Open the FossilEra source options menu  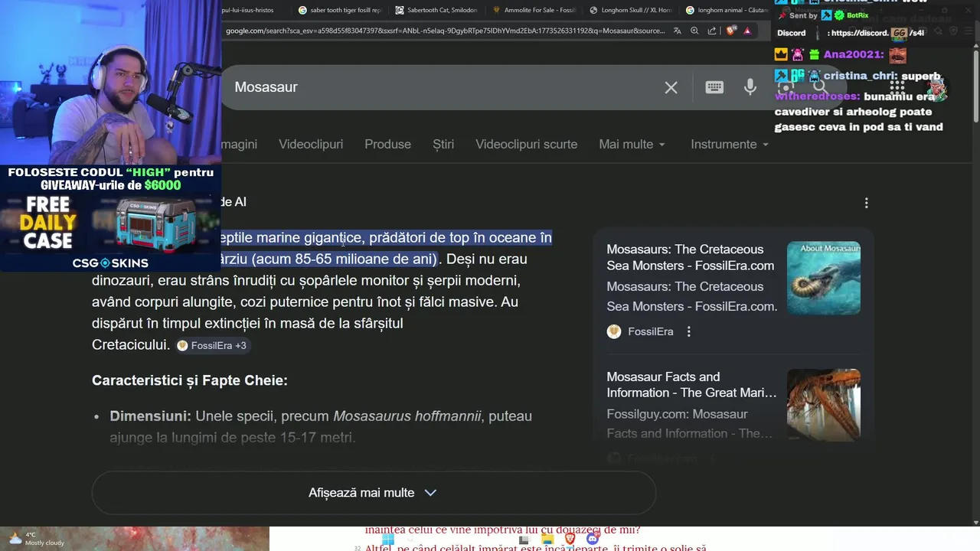point(688,331)
